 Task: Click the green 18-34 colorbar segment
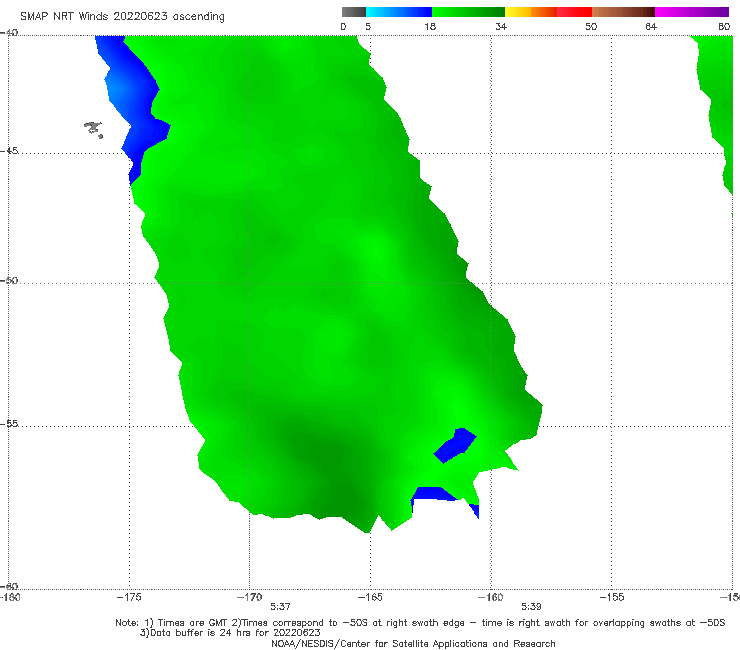468,12
